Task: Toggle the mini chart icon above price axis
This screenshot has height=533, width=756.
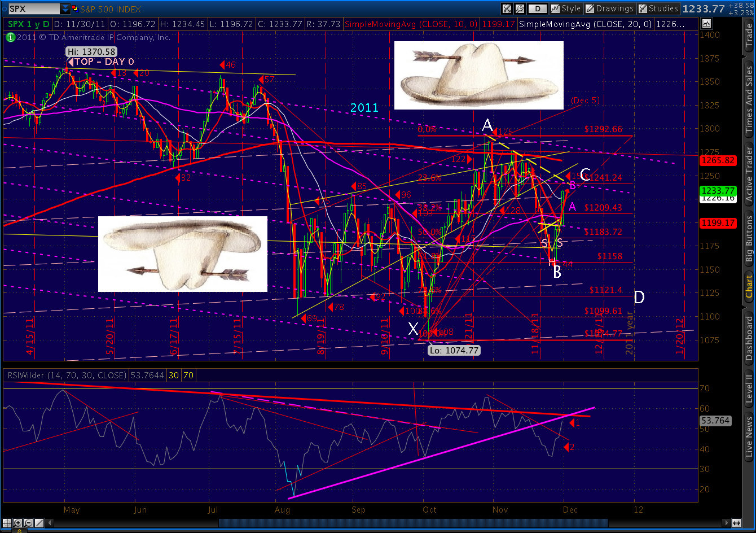Action: pyautogui.click(x=706, y=24)
